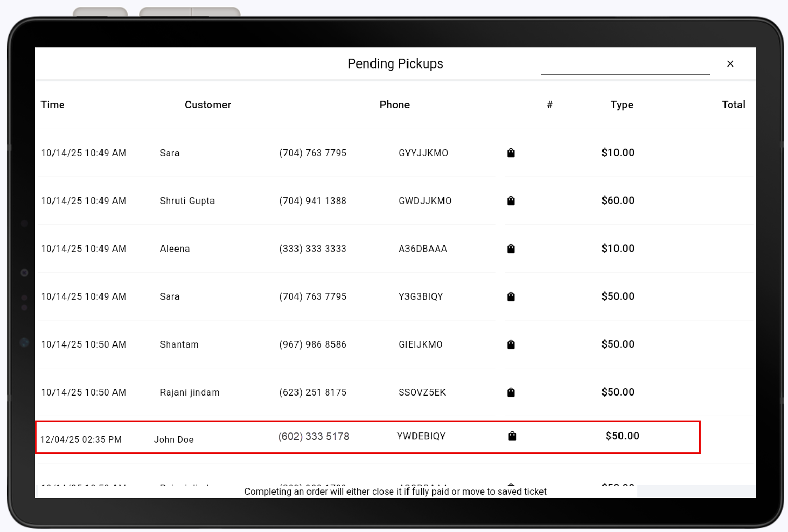Click the bag icon on John Doe's highlighted order
This screenshot has height=532, width=788.
pos(512,436)
